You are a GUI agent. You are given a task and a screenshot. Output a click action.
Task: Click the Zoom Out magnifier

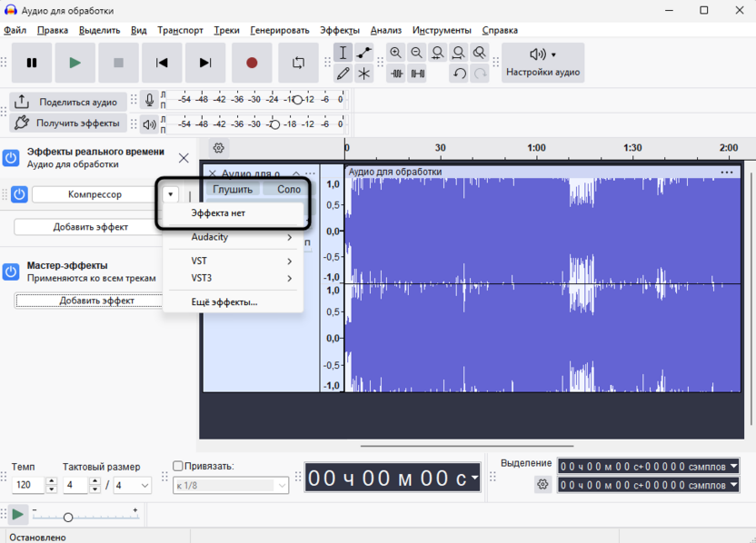click(x=417, y=53)
